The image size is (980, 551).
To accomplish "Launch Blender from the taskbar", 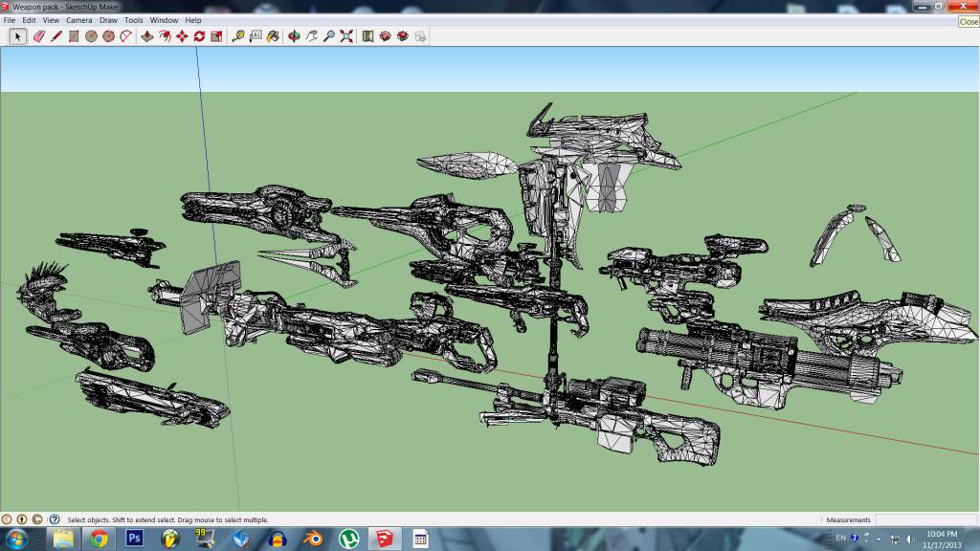I will tap(313, 539).
